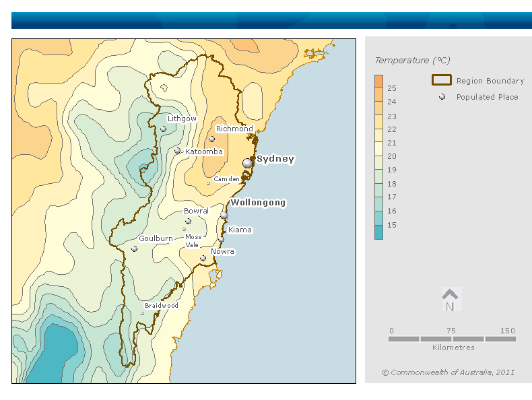Screen dimensions: 532x400
Task: Select the teal bottom swatch in temperature legend
Action: [x=378, y=232]
